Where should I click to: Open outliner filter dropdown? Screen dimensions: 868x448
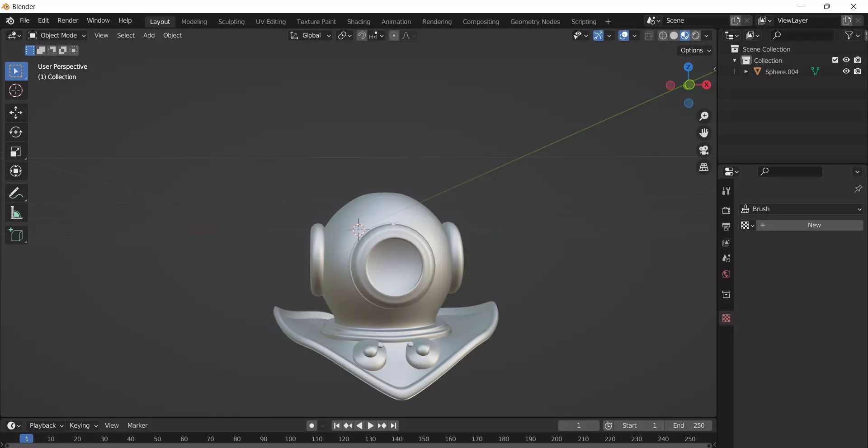[x=852, y=36]
